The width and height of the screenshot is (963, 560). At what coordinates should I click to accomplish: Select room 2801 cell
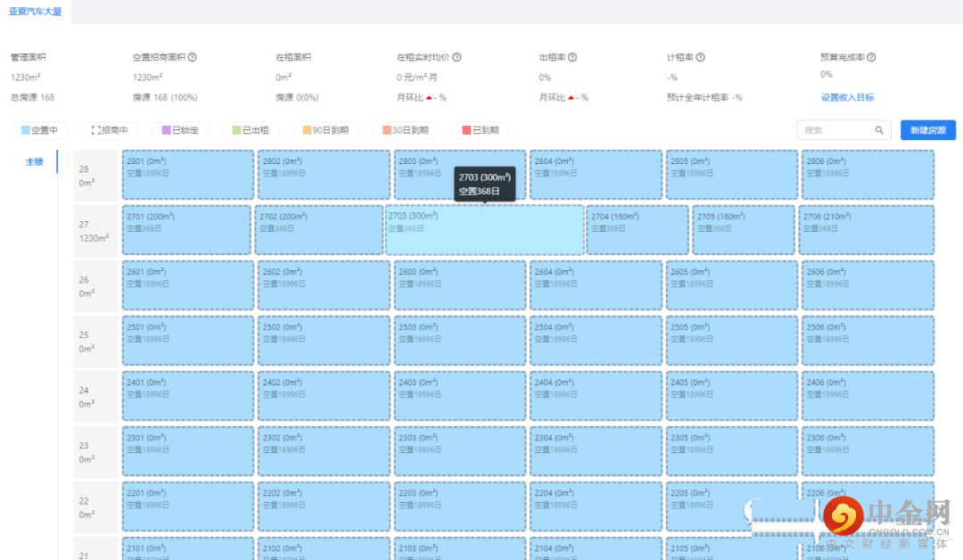click(x=188, y=175)
